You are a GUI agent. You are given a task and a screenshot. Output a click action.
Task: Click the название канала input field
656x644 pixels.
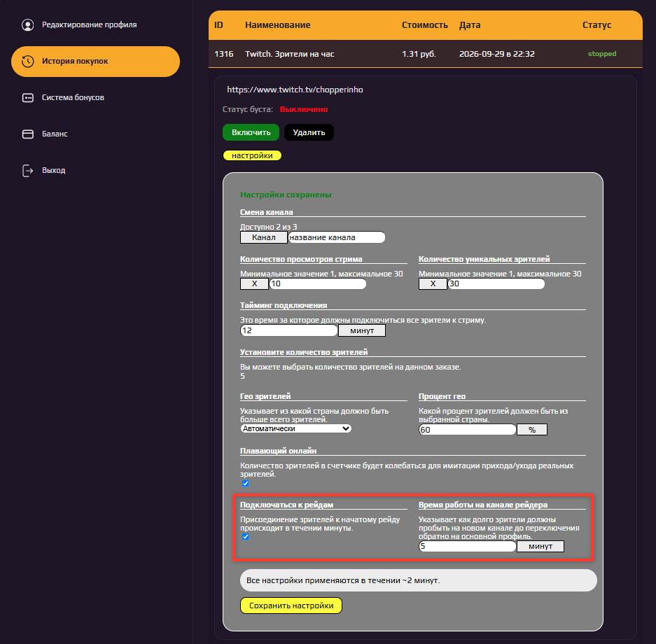pos(336,237)
